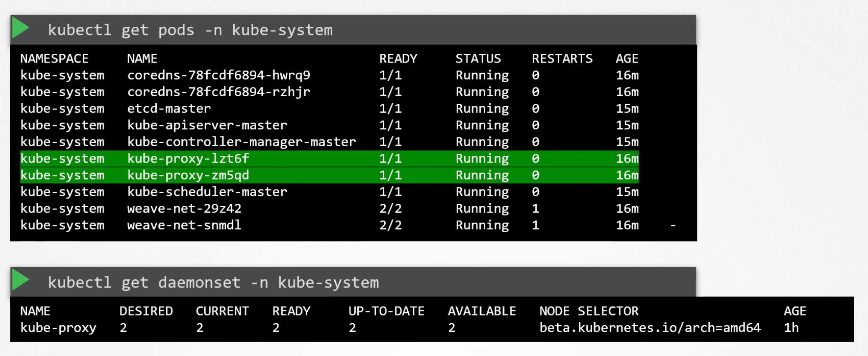Select the beta.kubernetes.io/arch=amd64 node selector value
The image size is (868, 356).
[650, 328]
